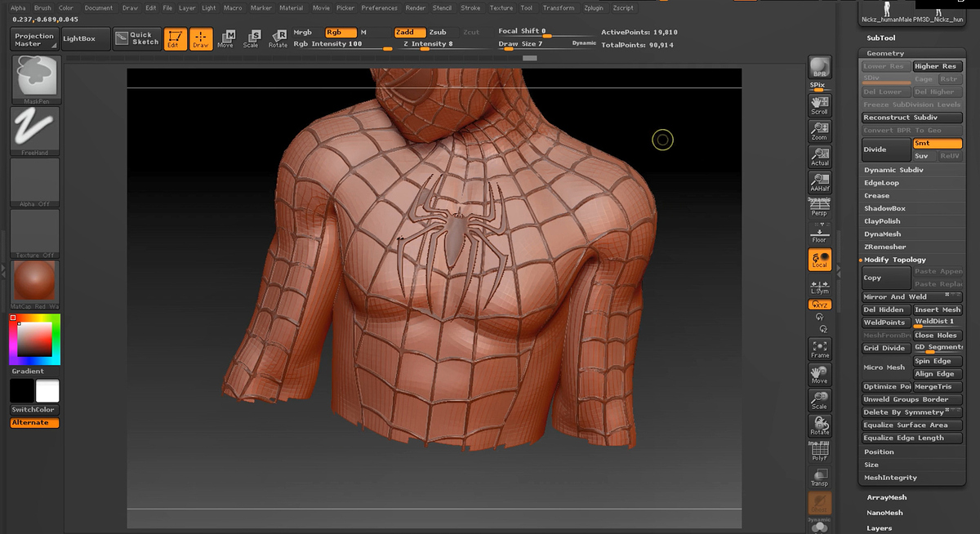The height and width of the screenshot is (534, 980).
Task: Click the AAHalf view icon
Action: coord(820,183)
